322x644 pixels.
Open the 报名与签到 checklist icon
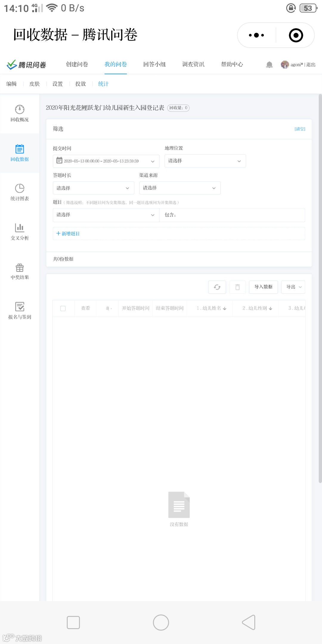coord(20,307)
